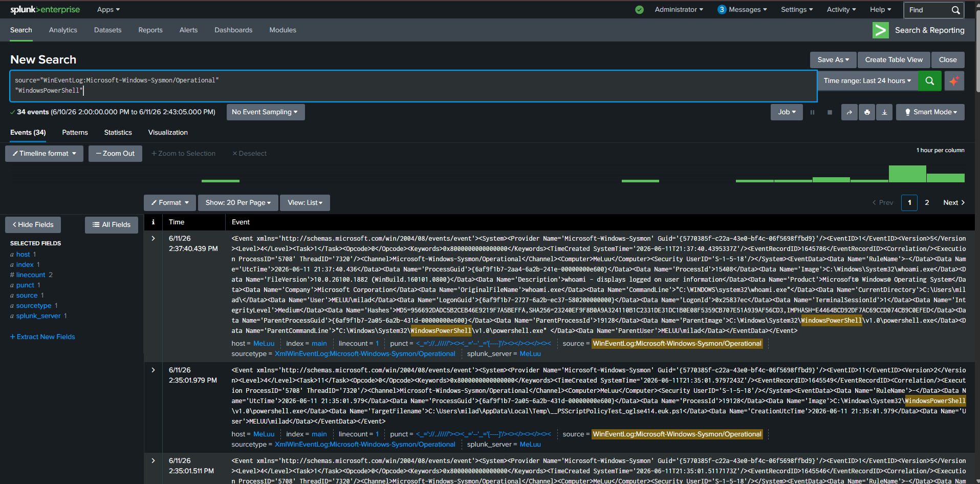Select the linecount field in sidebar
980x484 pixels.
pos(31,275)
